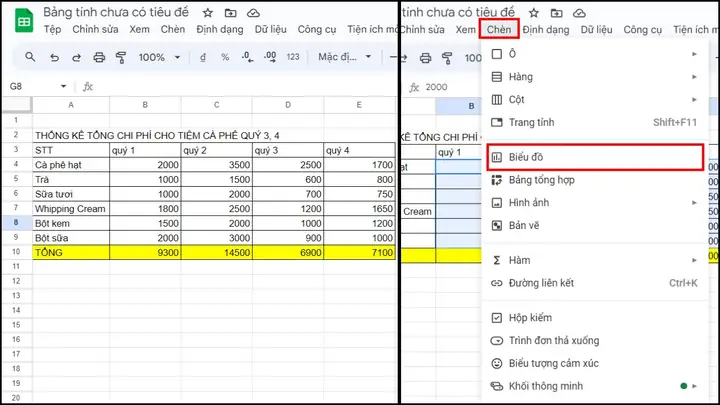This screenshot has height=405, width=720.
Task: Click the yellow TỔNG cell
Action: click(71, 253)
